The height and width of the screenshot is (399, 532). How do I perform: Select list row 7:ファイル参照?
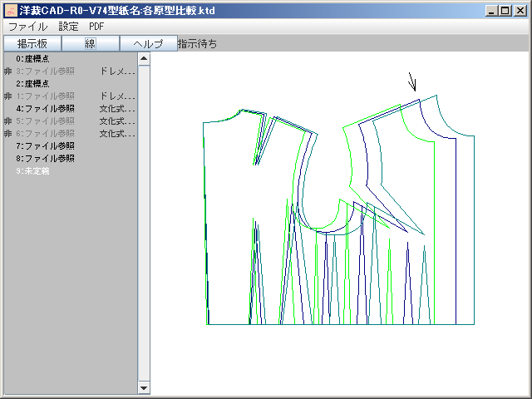(71, 146)
